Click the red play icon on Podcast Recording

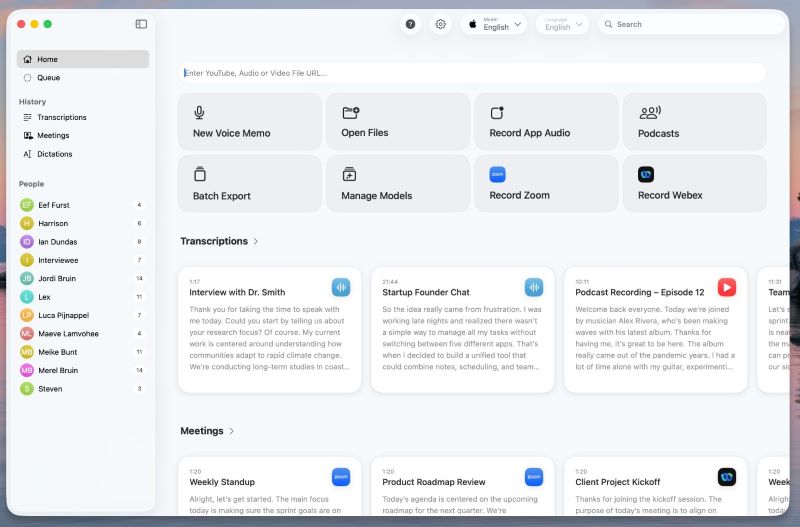pos(727,287)
